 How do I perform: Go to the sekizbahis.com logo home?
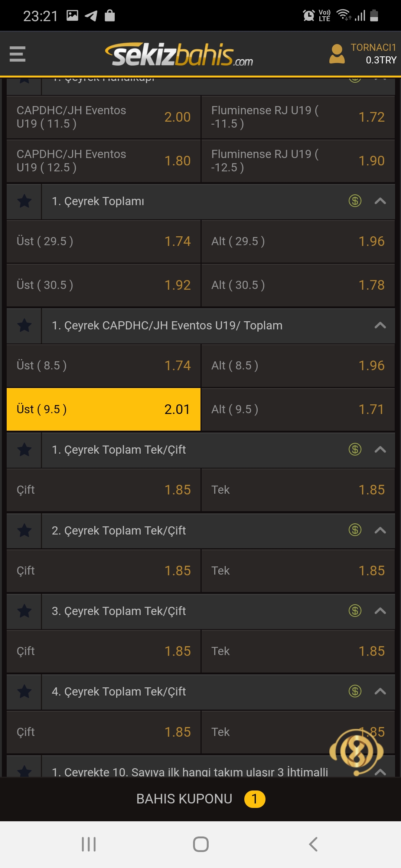point(179,55)
